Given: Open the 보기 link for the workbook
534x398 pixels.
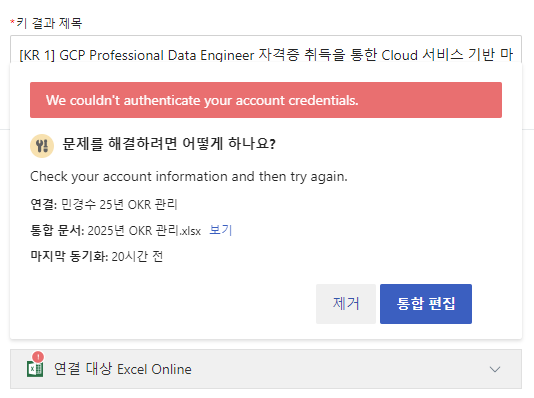Looking at the screenshot, I should click(x=220, y=230).
